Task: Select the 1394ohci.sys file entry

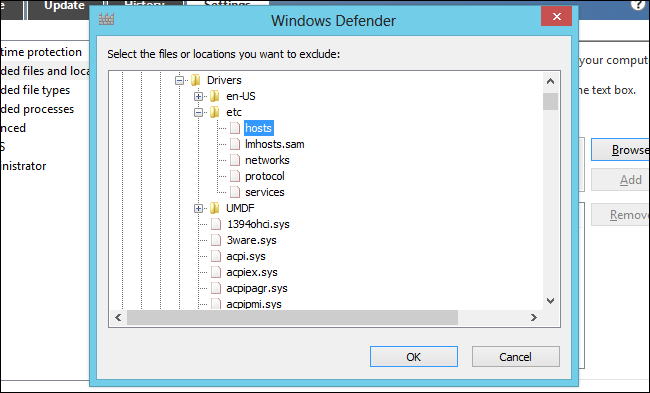Action: point(258,224)
